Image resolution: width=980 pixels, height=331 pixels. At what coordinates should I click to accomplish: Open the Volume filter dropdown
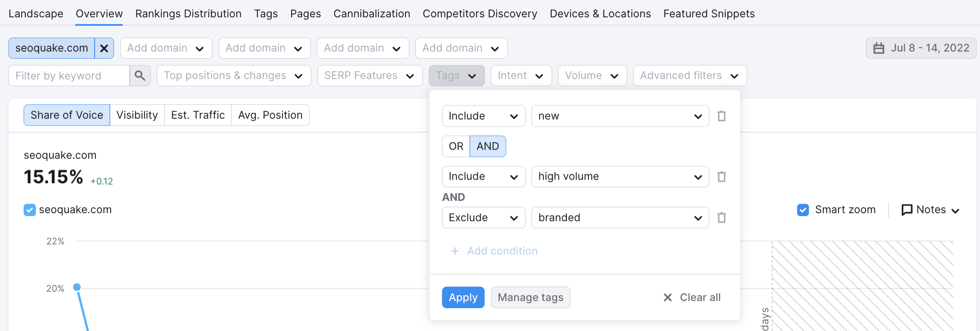point(592,76)
